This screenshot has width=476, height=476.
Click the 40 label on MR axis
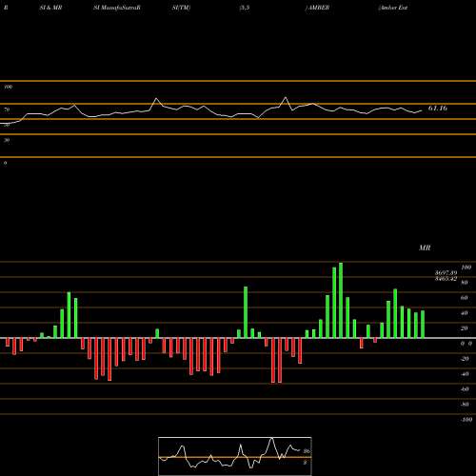point(465,313)
